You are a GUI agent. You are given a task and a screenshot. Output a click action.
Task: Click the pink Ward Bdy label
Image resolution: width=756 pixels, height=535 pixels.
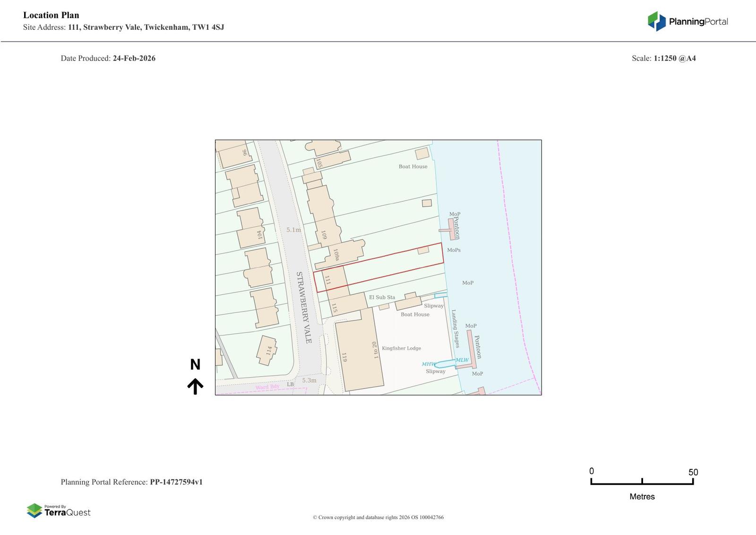(x=267, y=387)
